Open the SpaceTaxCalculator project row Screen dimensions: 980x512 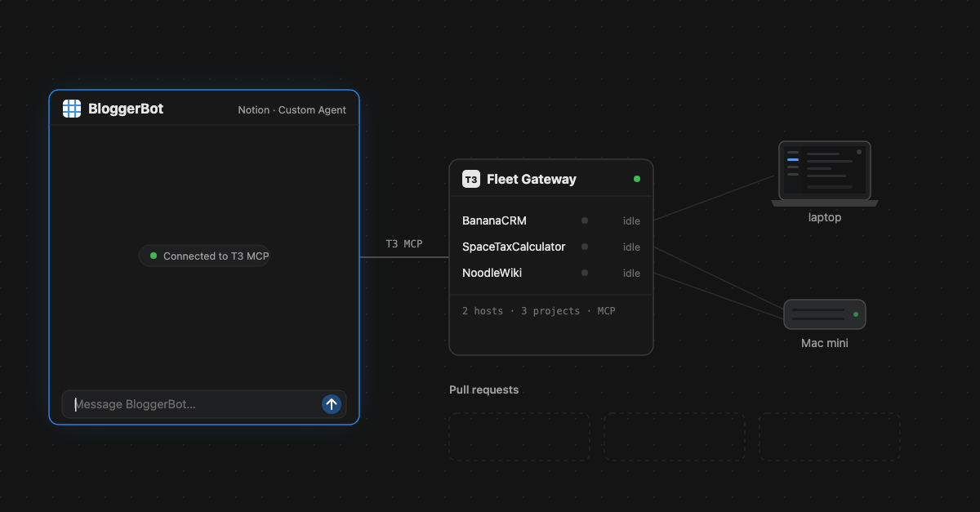click(x=551, y=247)
